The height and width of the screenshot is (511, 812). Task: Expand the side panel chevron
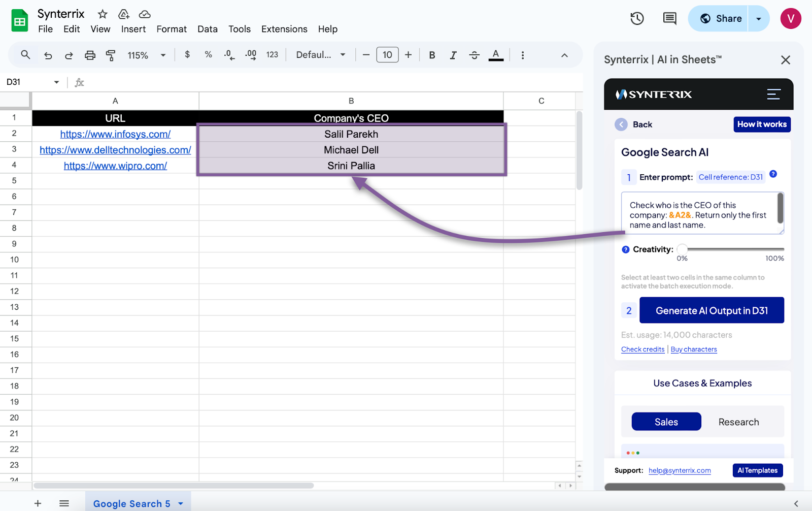point(796,504)
